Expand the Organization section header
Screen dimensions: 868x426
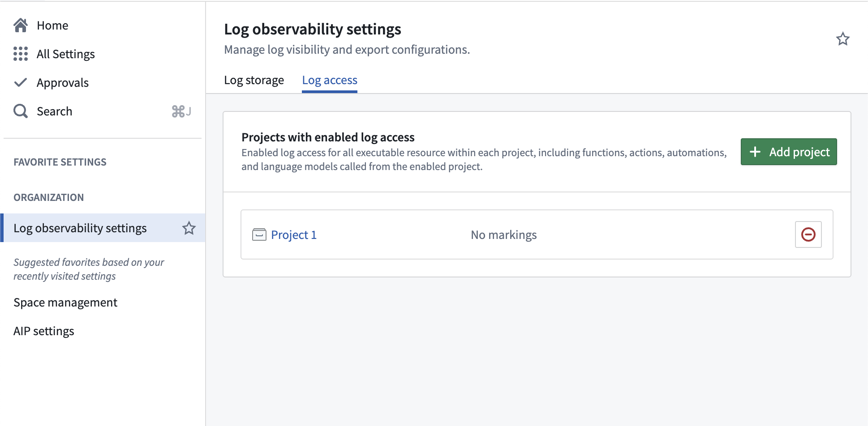coord(49,197)
